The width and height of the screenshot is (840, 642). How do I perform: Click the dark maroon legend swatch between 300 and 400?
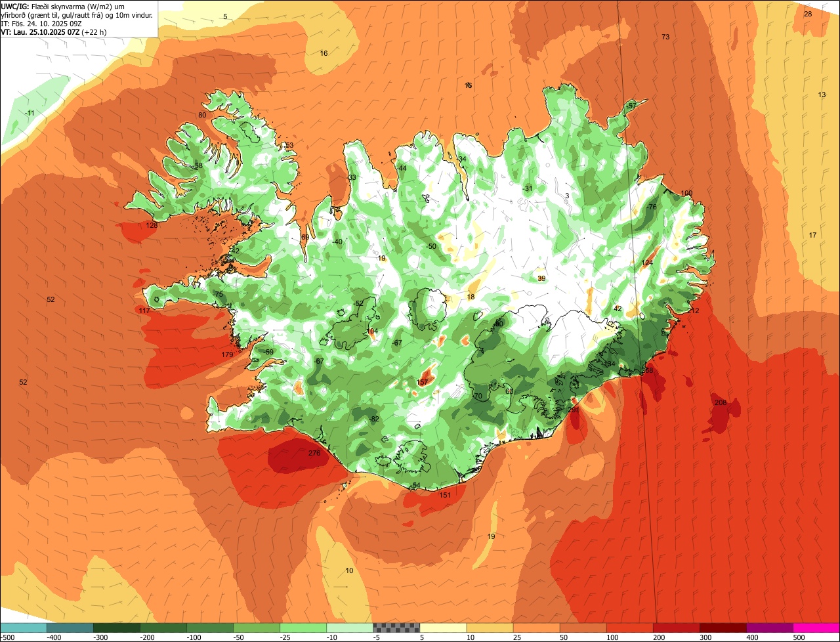point(723,628)
